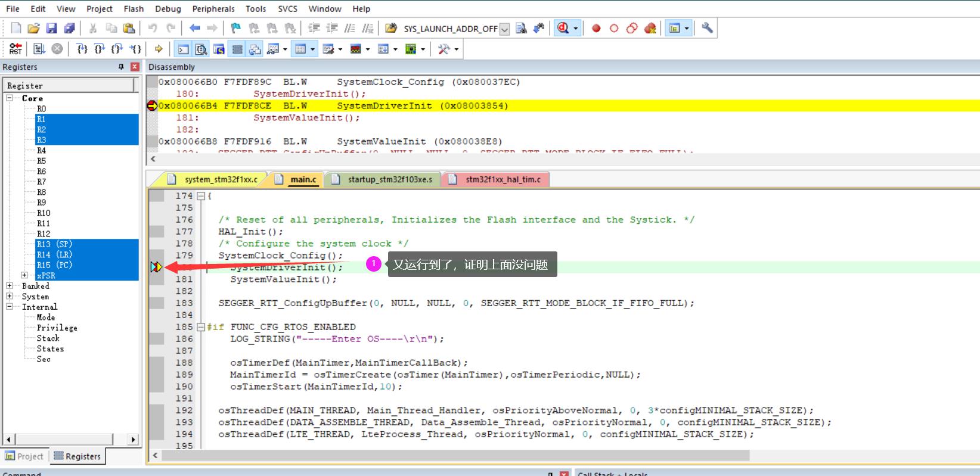Toggle the Symbols Window button
Viewport: 980px width, 476px height.
[219, 49]
